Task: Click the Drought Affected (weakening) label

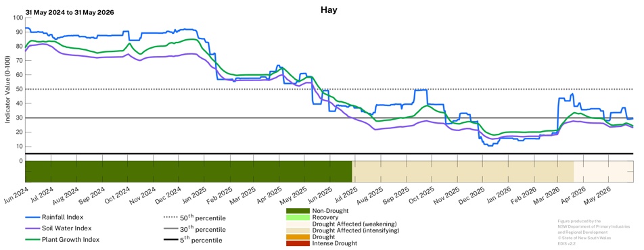Action: tap(354, 224)
